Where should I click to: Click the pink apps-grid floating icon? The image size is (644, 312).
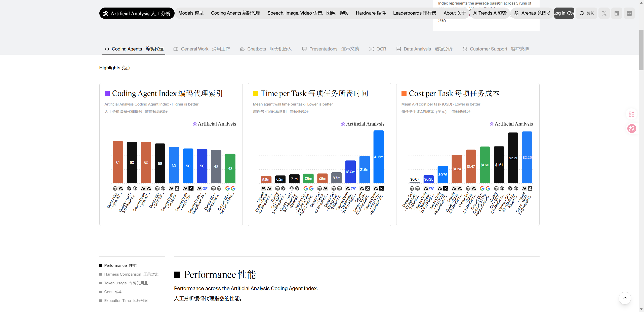tap(631, 114)
